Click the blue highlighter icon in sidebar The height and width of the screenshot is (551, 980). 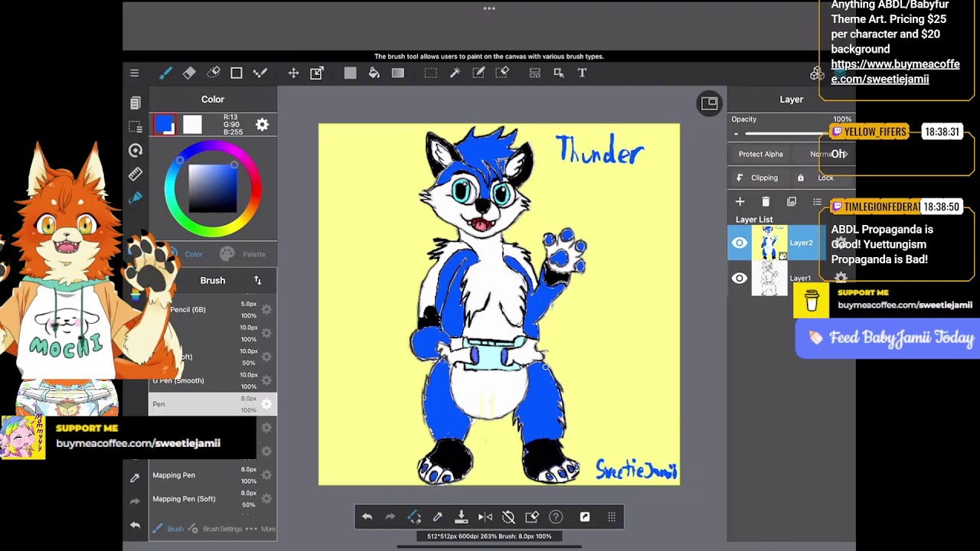point(136,197)
